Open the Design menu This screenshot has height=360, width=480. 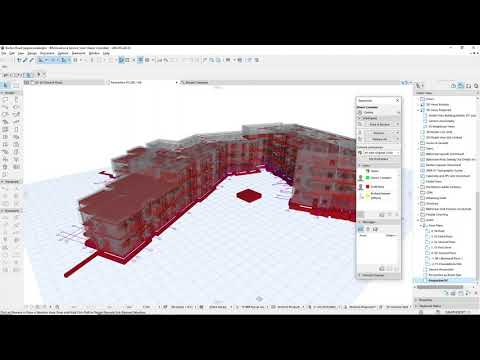tap(32, 53)
